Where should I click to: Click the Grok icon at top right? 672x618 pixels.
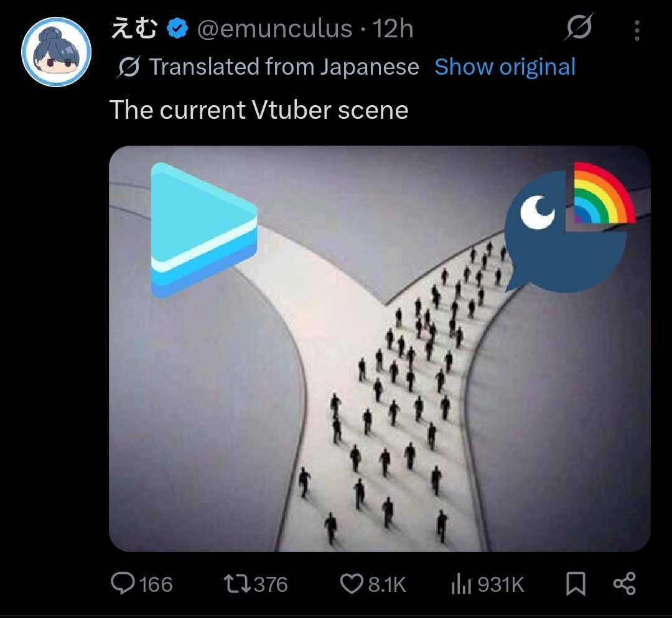579,27
